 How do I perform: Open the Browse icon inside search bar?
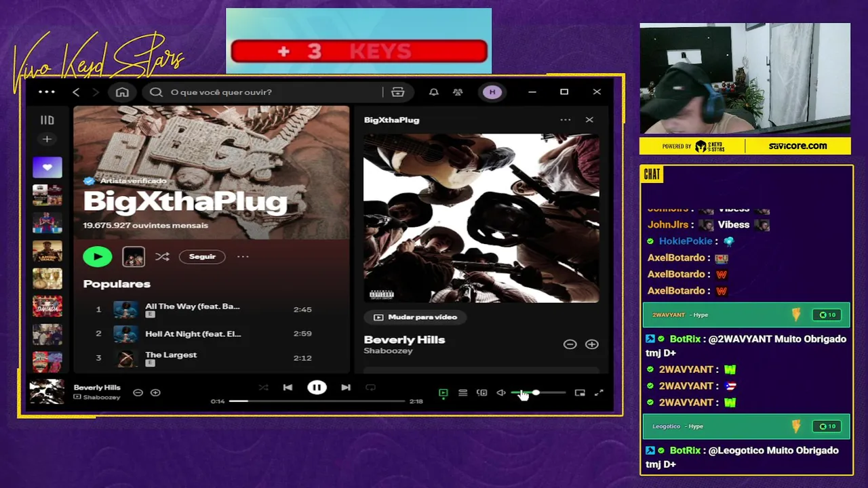pyautogui.click(x=398, y=92)
